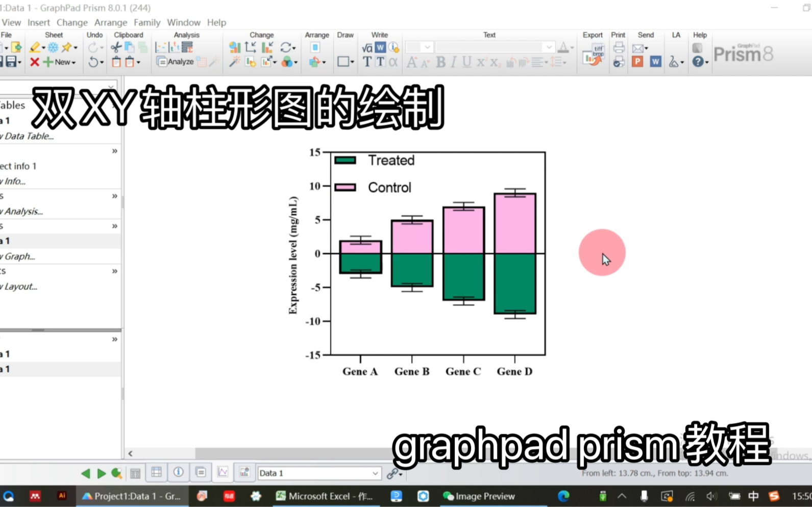Open the Help question mark dropdown

click(x=707, y=62)
